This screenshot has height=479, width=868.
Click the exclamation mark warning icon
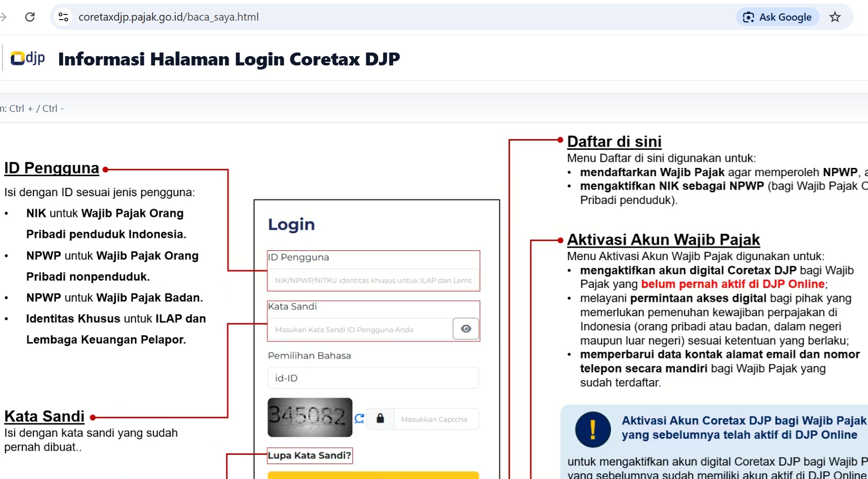(592, 429)
